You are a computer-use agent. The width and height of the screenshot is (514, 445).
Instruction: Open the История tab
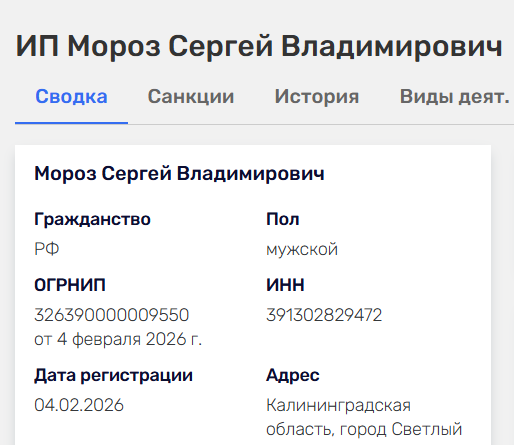coord(317,97)
